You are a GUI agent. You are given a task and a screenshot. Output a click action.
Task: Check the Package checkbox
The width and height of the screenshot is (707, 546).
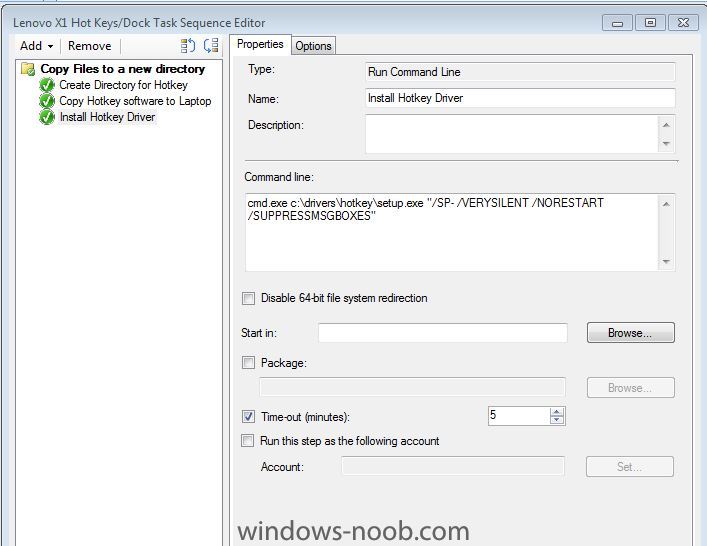click(x=248, y=363)
